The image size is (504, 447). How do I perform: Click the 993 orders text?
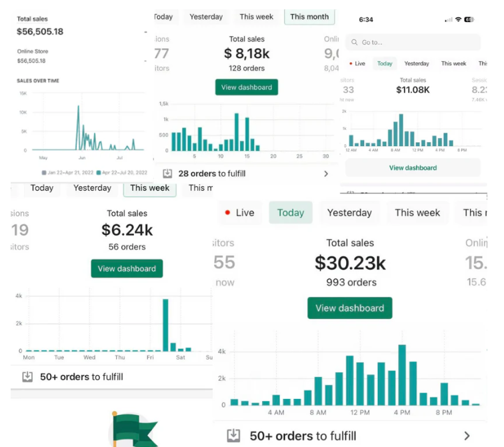pos(351,282)
